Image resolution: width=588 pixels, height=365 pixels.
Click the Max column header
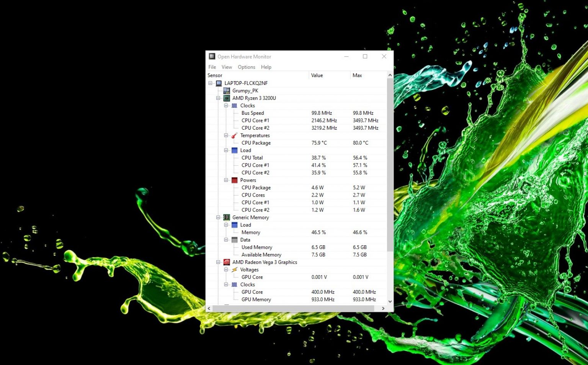[x=357, y=75]
